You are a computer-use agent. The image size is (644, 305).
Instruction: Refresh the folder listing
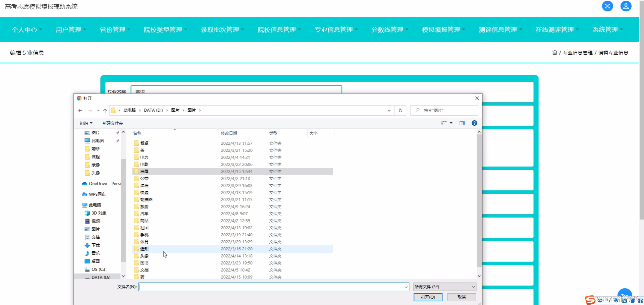(x=400, y=110)
